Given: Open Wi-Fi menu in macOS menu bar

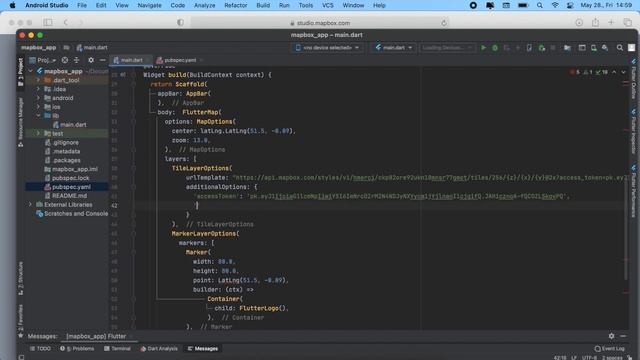Looking at the screenshot, I should point(555,5).
